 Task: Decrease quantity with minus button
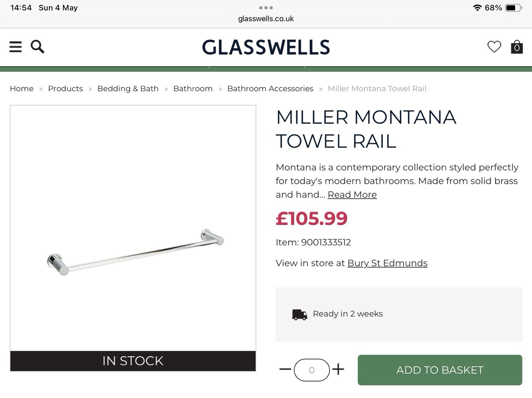coord(285,369)
